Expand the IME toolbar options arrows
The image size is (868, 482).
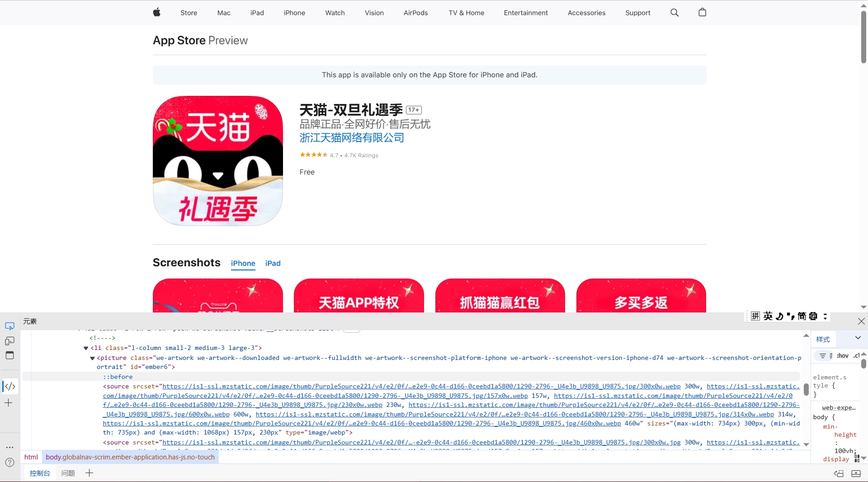pos(825,316)
